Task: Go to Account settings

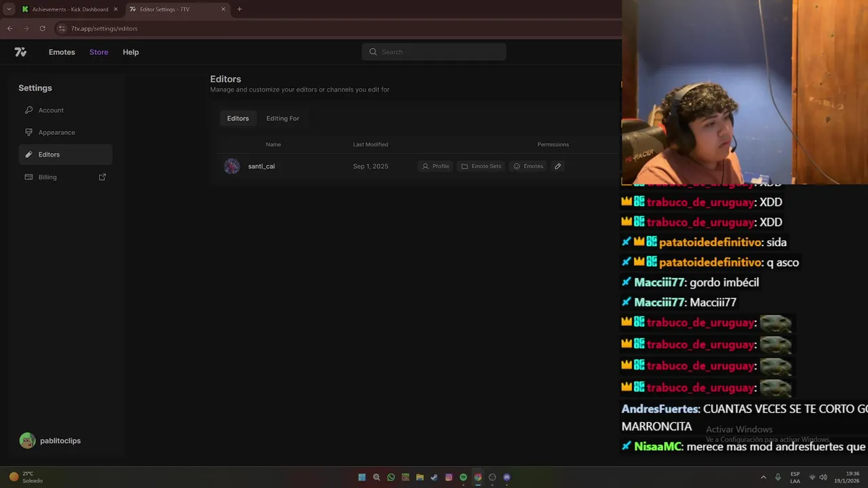Action: click(x=66, y=110)
